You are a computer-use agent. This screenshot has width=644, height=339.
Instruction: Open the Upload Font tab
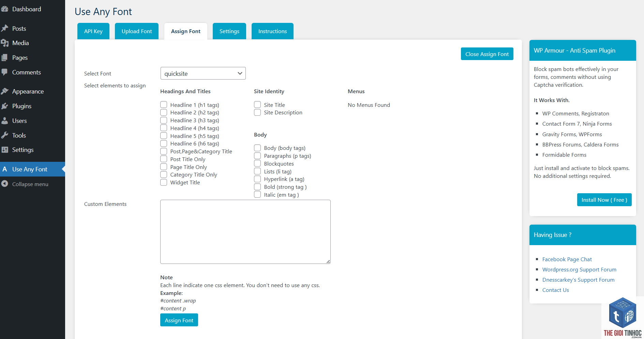click(137, 31)
